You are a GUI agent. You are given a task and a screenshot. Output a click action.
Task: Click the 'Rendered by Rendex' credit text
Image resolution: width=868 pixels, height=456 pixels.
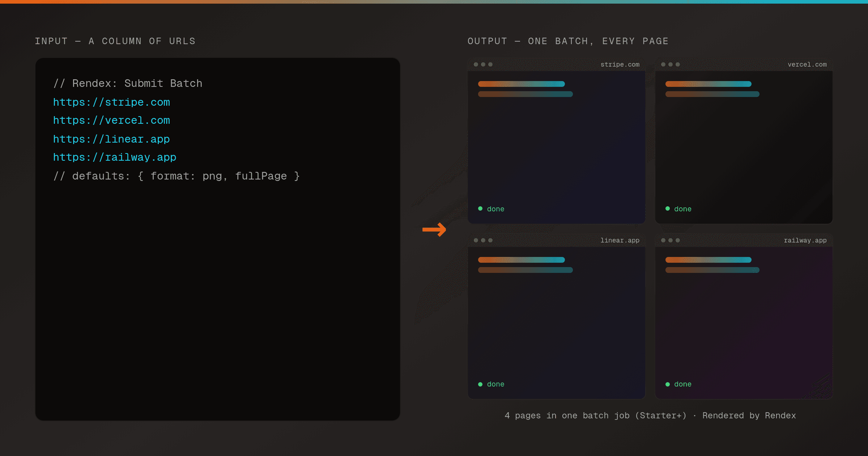point(749,415)
